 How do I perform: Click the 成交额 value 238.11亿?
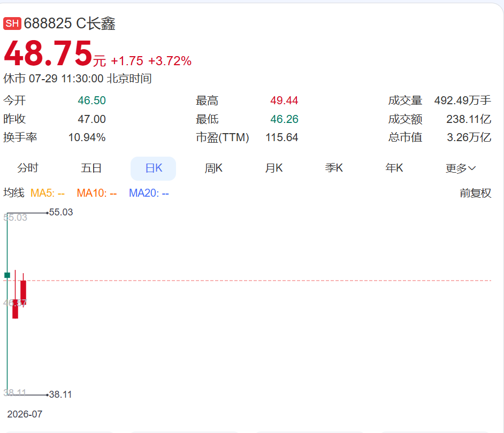[469, 119]
